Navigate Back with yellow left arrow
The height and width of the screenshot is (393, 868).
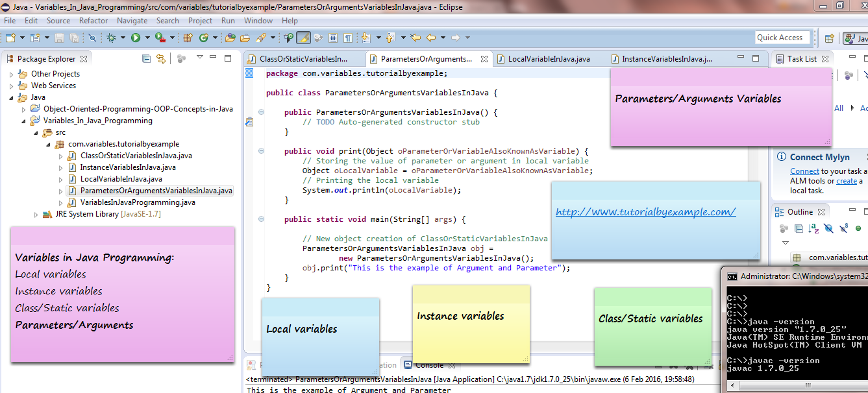430,38
